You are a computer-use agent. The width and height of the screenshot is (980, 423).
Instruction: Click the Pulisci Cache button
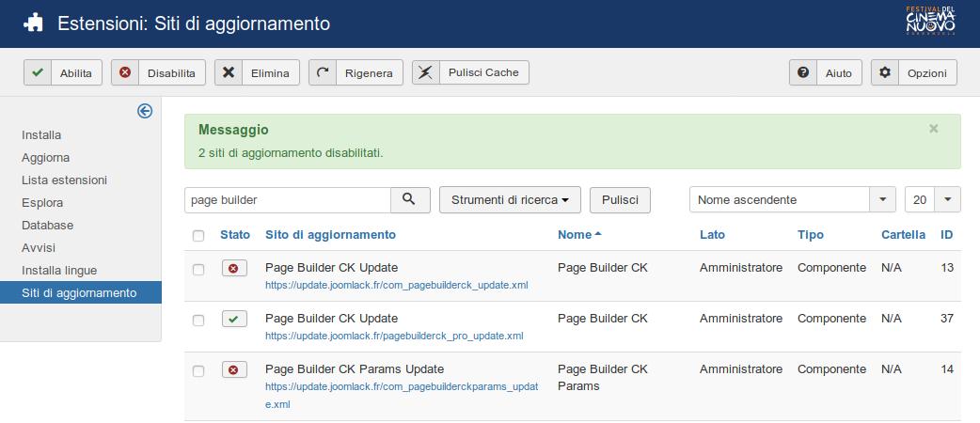(x=470, y=72)
